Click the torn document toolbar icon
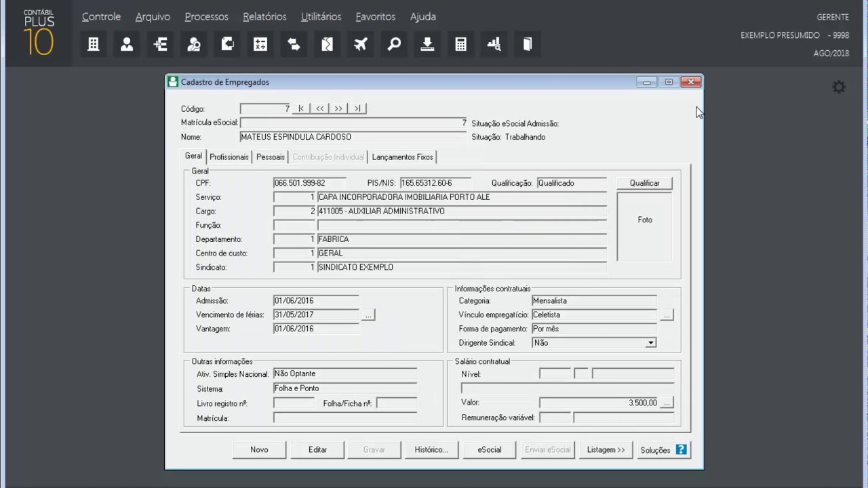The height and width of the screenshot is (488, 868). (327, 44)
